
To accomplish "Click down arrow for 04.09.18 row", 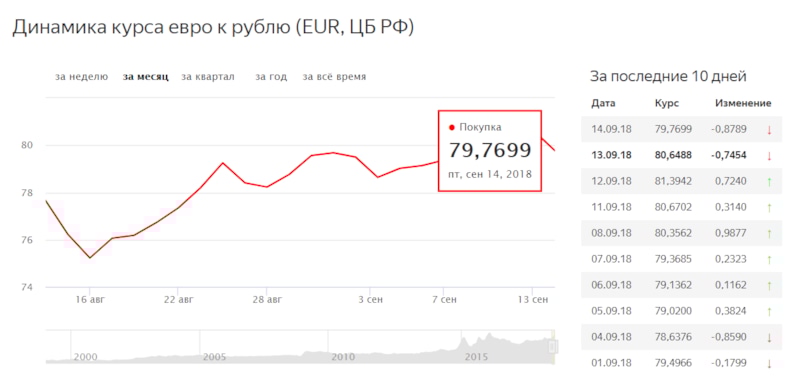I will coord(769,337).
